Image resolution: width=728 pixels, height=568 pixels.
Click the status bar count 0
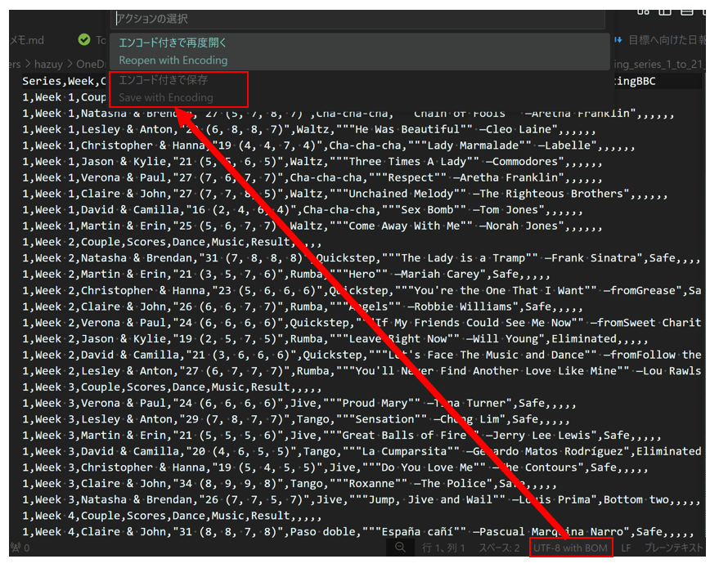pyautogui.click(x=26, y=548)
